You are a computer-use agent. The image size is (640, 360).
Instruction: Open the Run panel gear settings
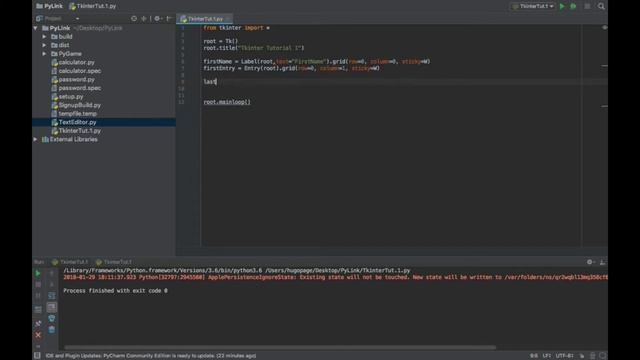590,262
